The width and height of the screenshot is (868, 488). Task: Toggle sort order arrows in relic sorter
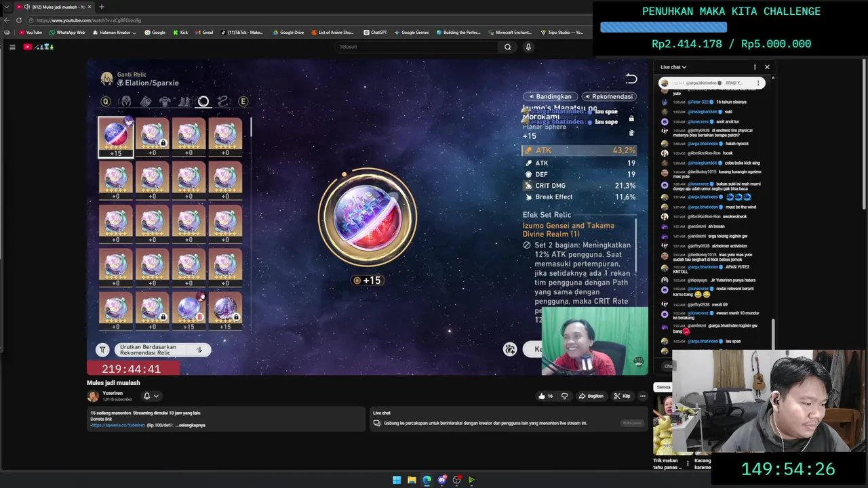point(199,350)
